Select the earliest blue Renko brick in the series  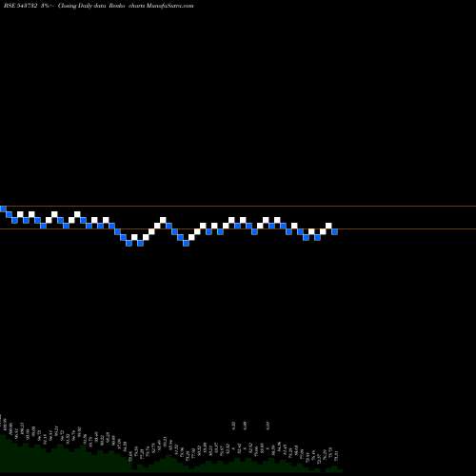coord(3,208)
